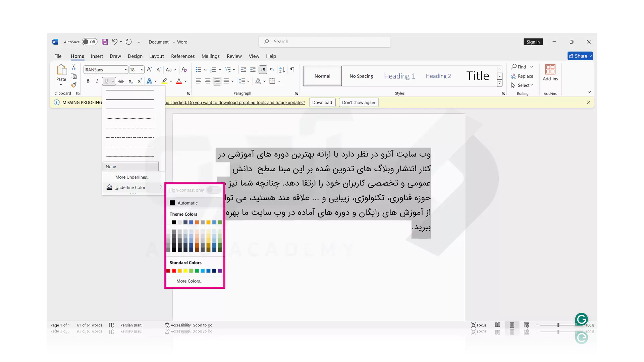Toggle the AutoSave switch
The height and width of the screenshot is (362, 644).
pyautogui.click(x=90, y=42)
